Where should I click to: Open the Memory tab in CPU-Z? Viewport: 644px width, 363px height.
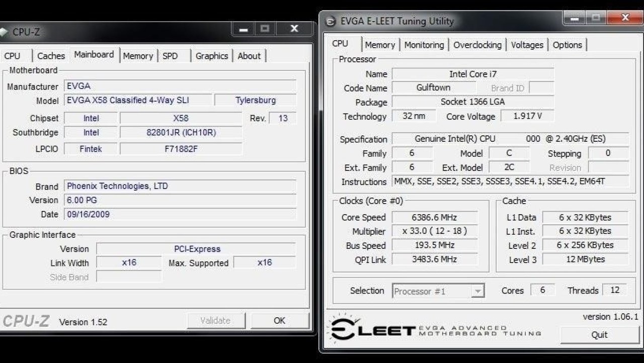click(138, 56)
